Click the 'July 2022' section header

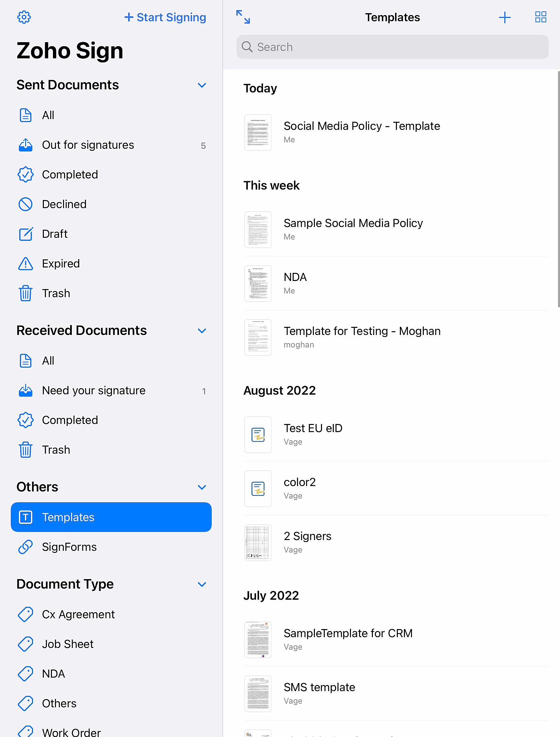(x=271, y=596)
